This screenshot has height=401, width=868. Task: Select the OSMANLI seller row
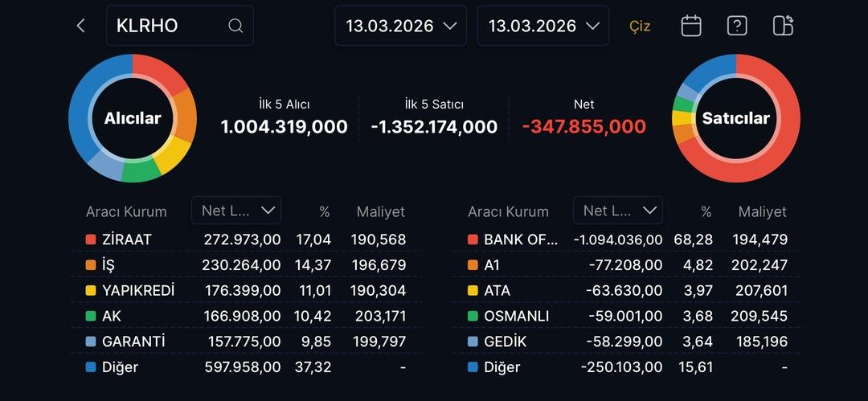point(627,316)
